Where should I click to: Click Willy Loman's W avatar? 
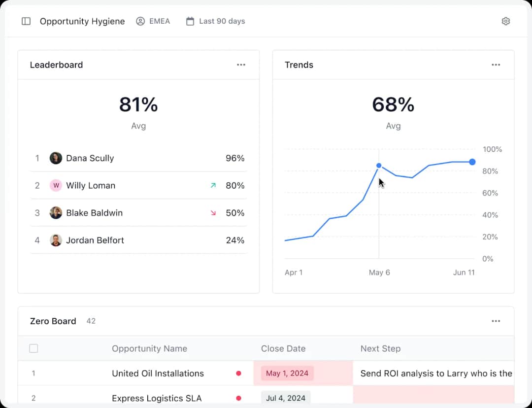[x=56, y=185]
